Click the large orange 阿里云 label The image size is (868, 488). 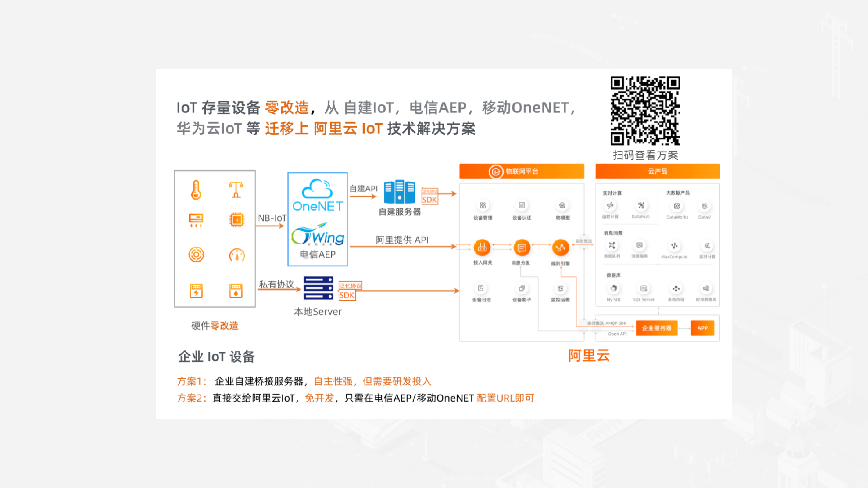click(589, 356)
